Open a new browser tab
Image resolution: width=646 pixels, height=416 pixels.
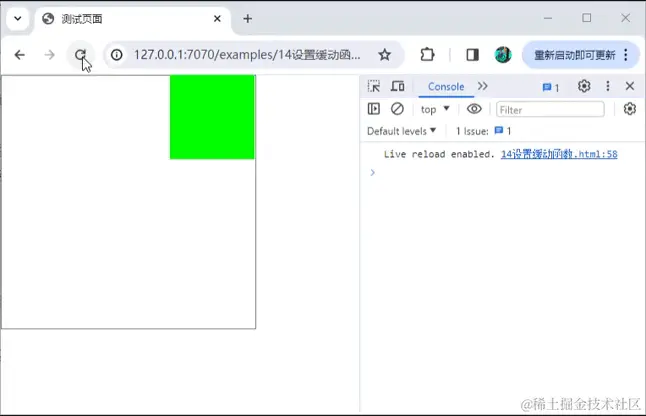(248, 19)
